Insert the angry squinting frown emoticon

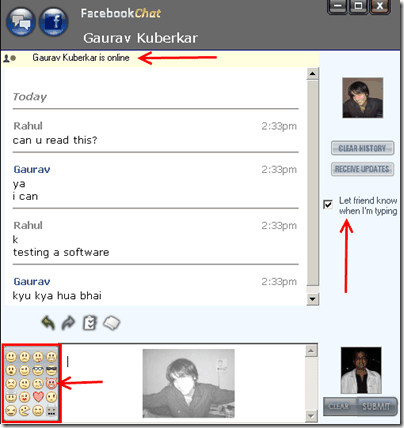pyautogui.click(x=11, y=384)
